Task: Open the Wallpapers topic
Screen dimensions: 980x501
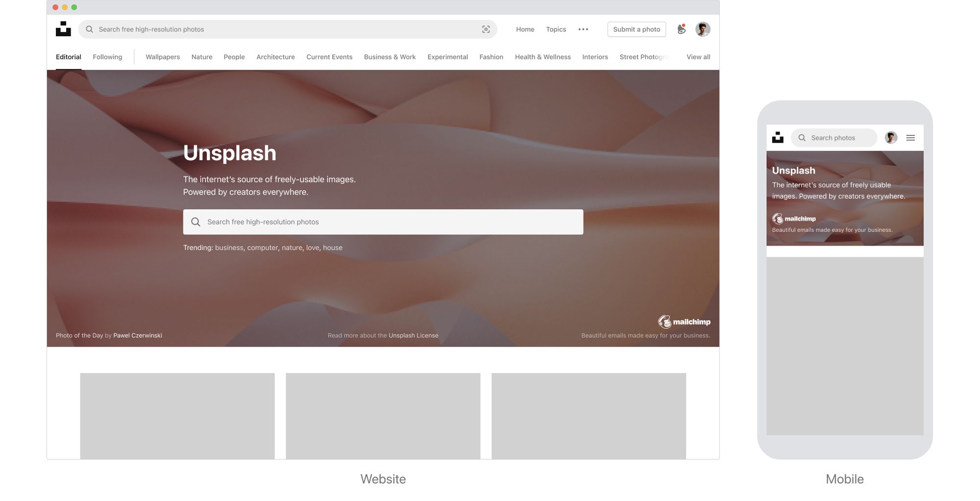Action: point(163,57)
